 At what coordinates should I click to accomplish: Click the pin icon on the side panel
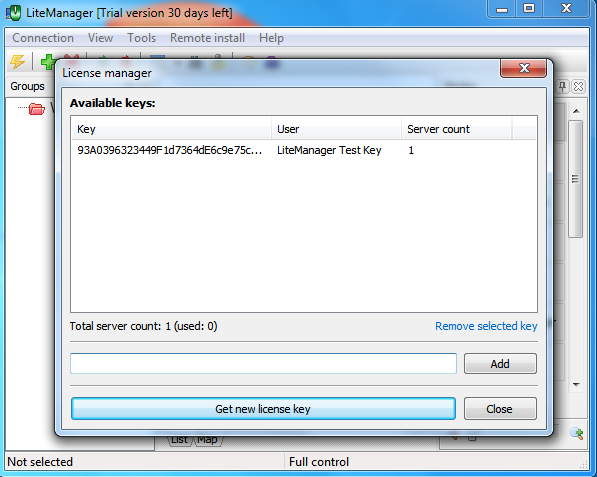click(562, 86)
